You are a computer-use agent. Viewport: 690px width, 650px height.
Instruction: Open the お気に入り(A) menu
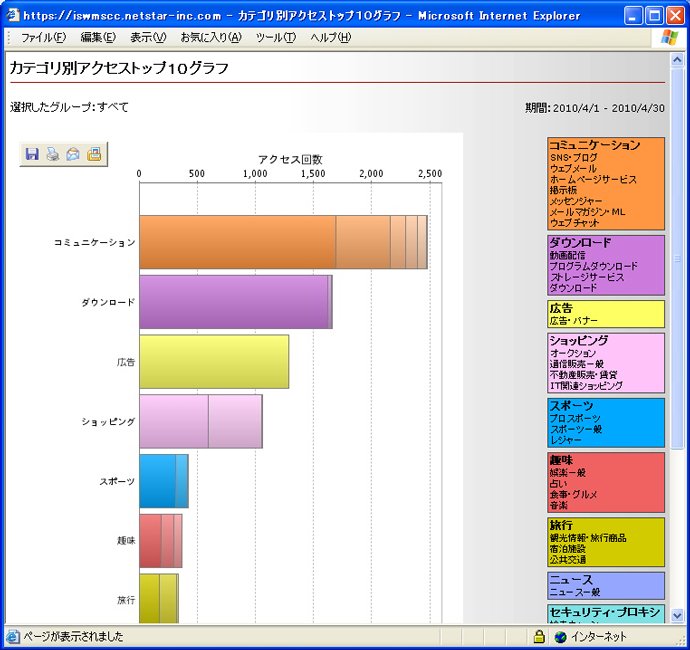tap(211, 37)
